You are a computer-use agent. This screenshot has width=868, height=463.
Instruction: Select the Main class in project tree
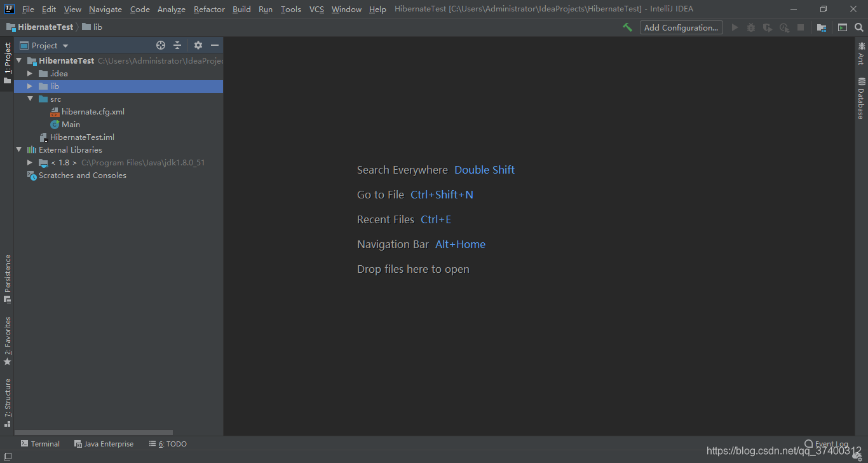pos(71,124)
